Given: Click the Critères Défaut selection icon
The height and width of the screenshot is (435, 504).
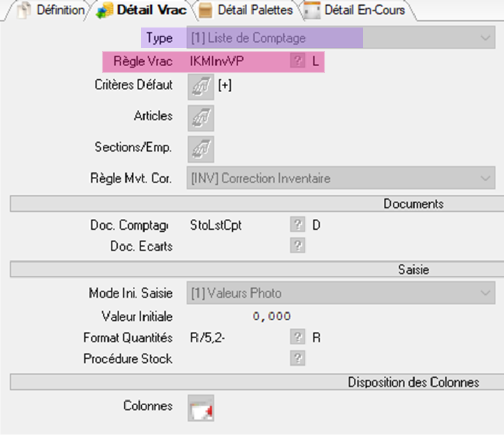Looking at the screenshot, I should point(201,86).
